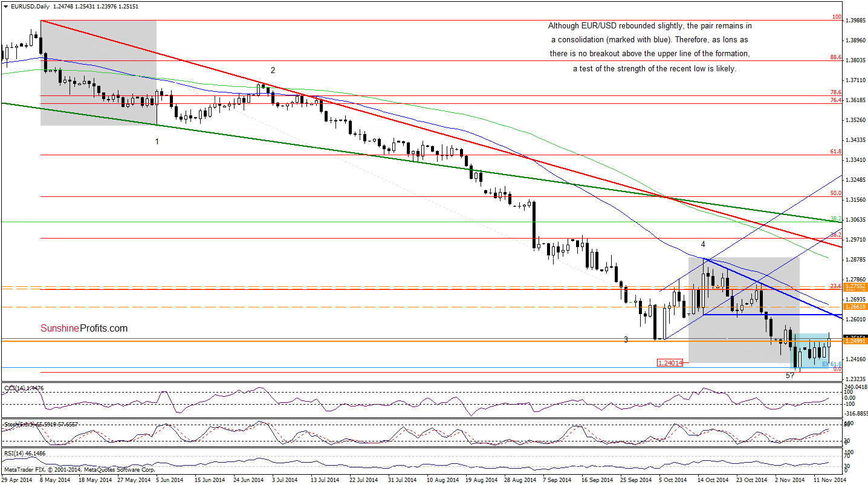This screenshot has height=485, width=868.
Task: Select wave label 4 above gray box
Action: coord(704,245)
